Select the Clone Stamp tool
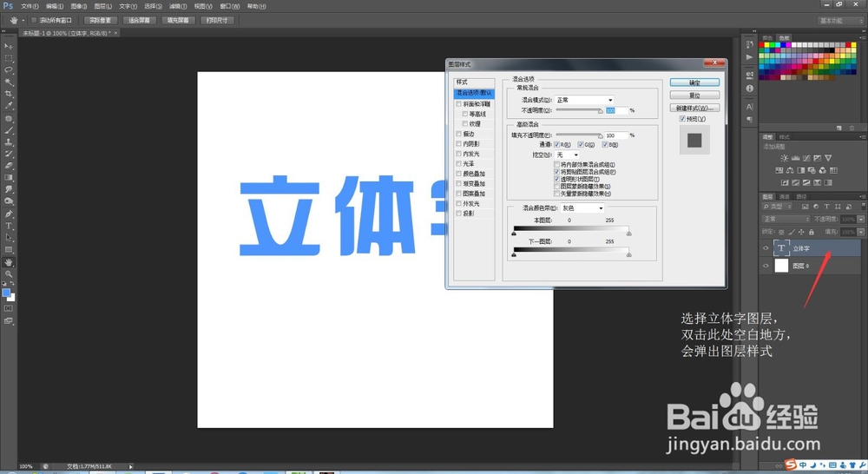868x474 pixels. (9, 142)
